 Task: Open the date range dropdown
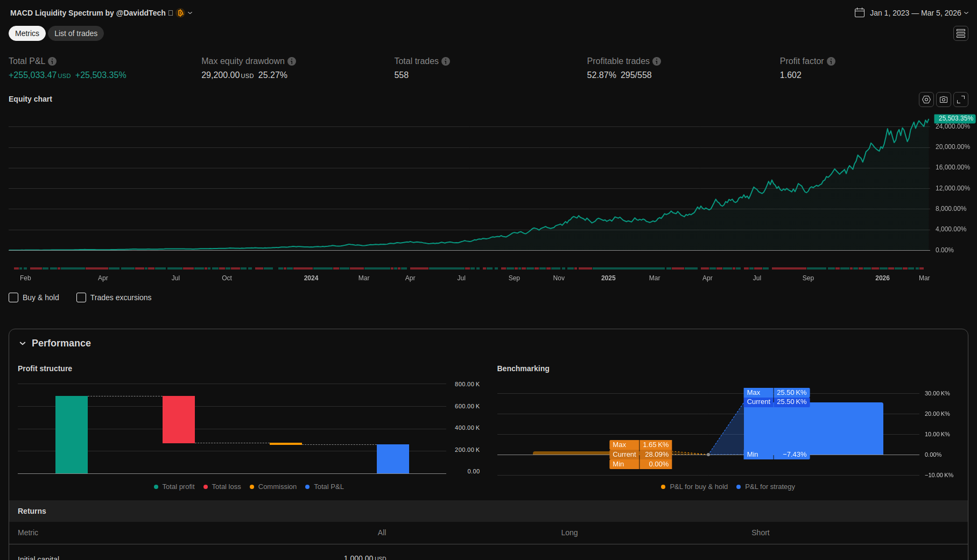tap(911, 13)
